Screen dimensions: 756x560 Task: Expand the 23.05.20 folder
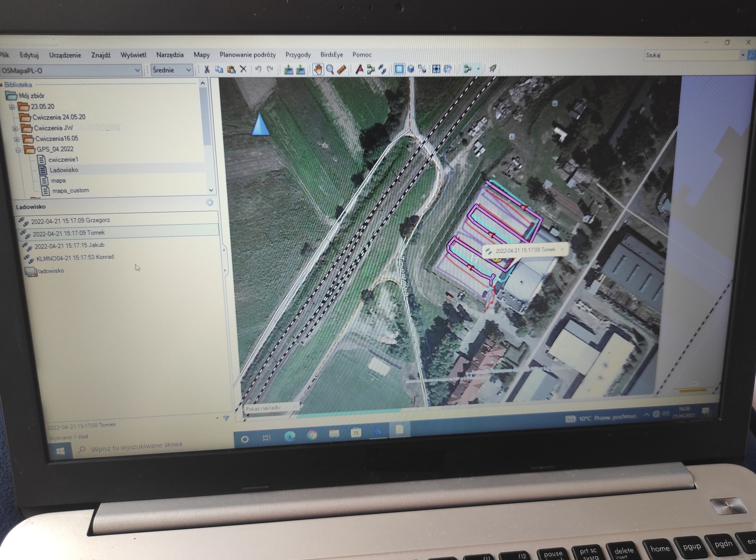pyautogui.click(x=12, y=107)
